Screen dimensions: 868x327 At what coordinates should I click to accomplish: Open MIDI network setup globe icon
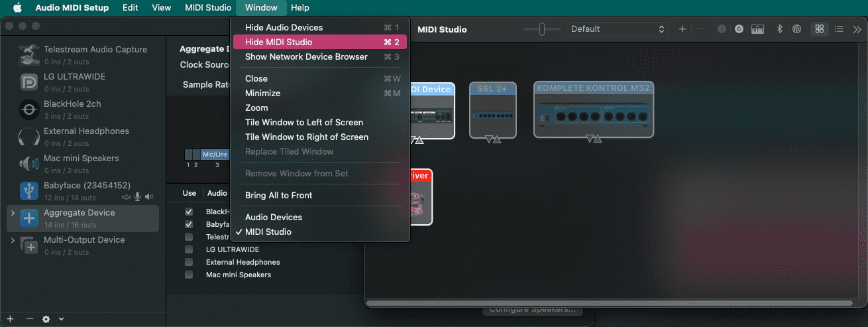click(797, 29)
